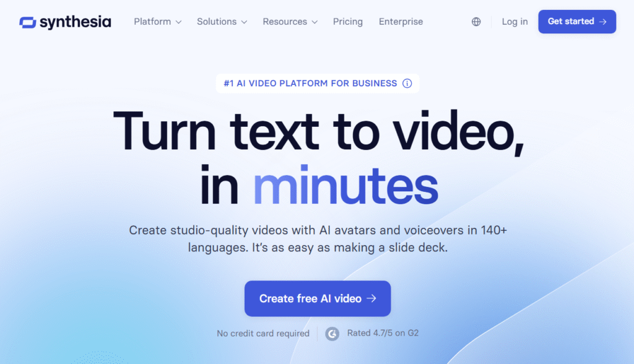Click the Rated 4.7/5 on G2 text

point(383,333)
